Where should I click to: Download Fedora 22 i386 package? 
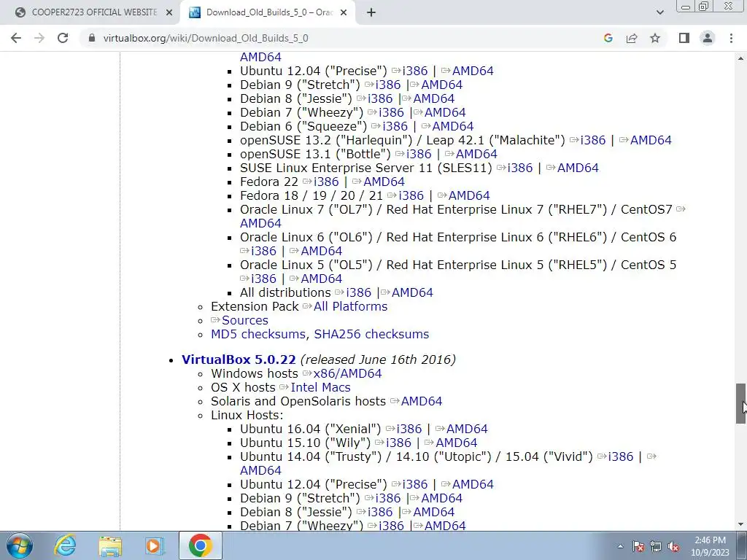point(326,182)
